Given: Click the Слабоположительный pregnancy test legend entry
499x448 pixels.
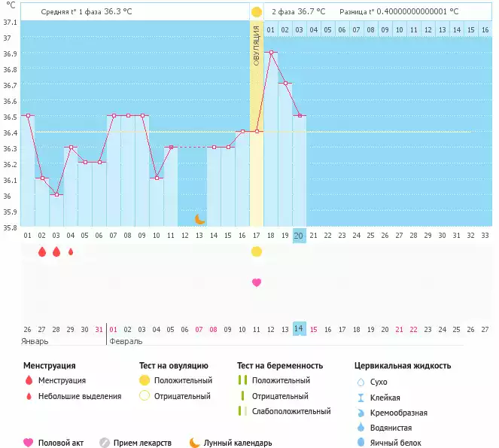Looking at the screenshot, I should [291, 411].
